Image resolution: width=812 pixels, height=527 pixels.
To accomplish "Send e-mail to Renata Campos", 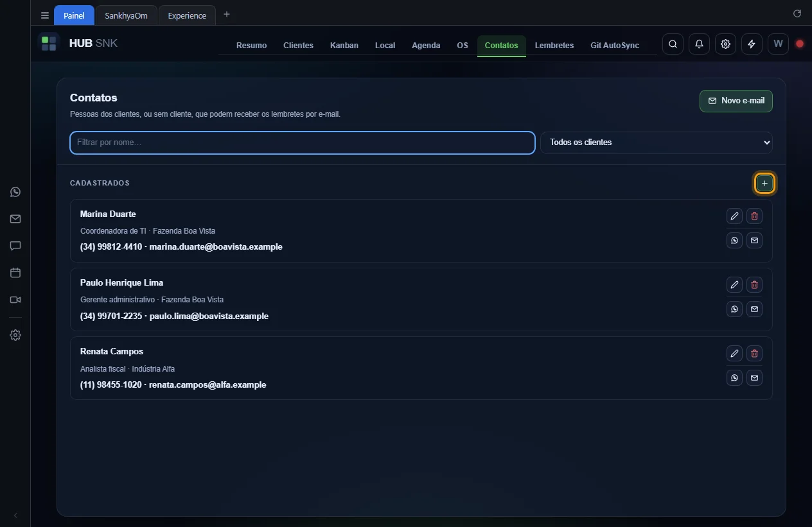I will (754, 377).
